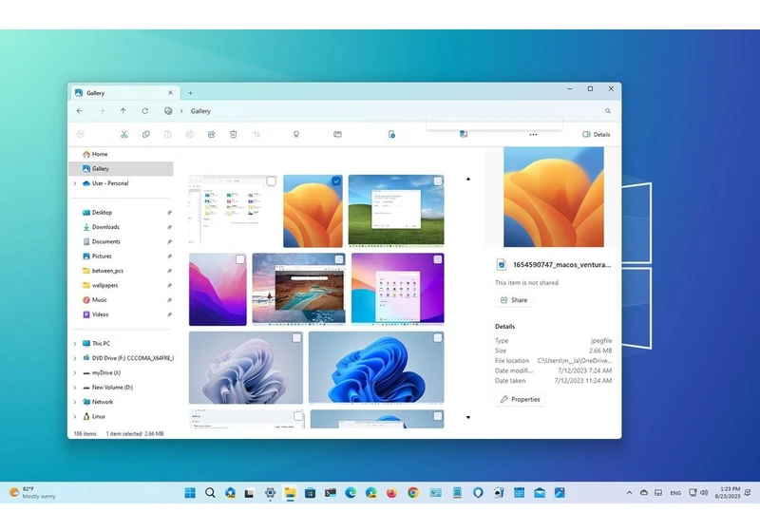Uncheck the selected orange macOS Ventura wallpaper

[336, 181]
